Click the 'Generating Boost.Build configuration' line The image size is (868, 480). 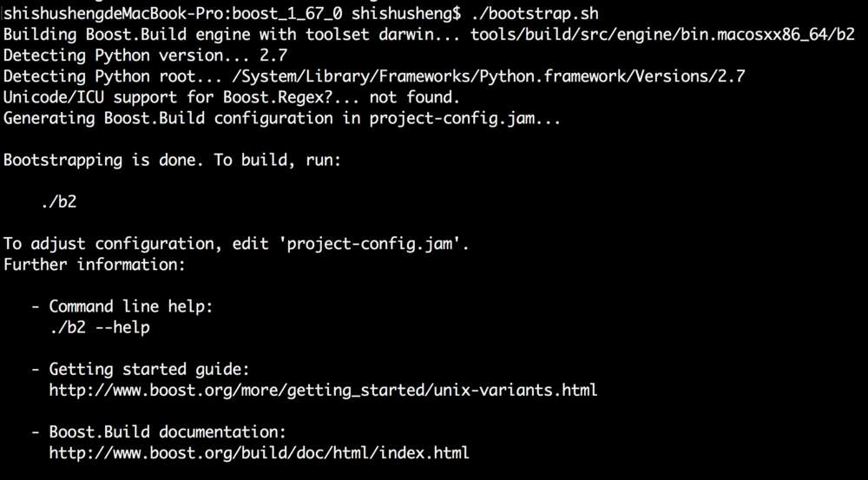pyautogui.click(x=282, y=118)
